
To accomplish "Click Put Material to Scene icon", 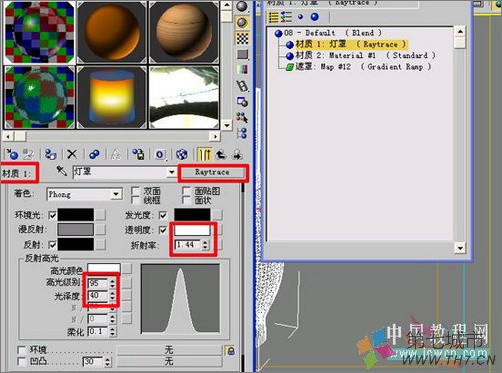I will point(28,154).
